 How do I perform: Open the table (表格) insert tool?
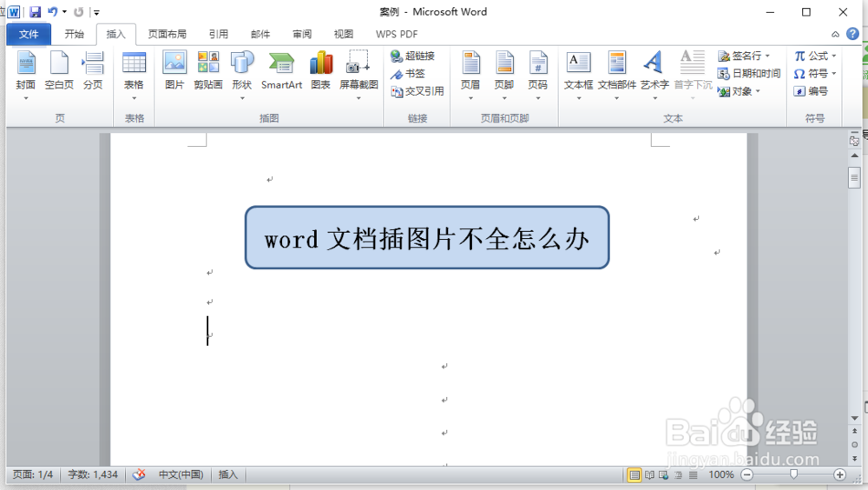coord(134,75)
